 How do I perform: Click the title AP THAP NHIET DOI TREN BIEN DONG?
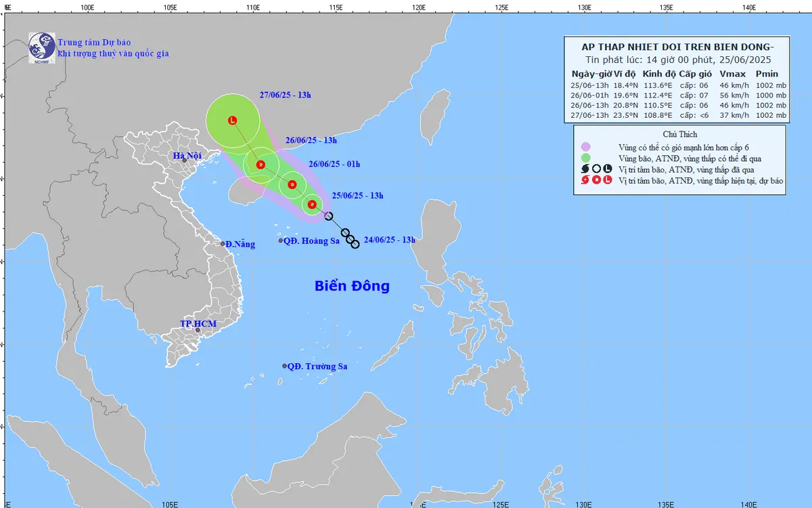click(x=679, y=47)
